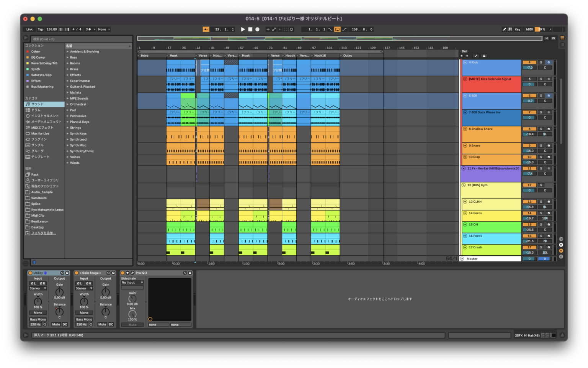The height and width of the screenshot is (368, 588).
Task: Toggle the computer MIDI keyboard icon
Action: [510, 29]
